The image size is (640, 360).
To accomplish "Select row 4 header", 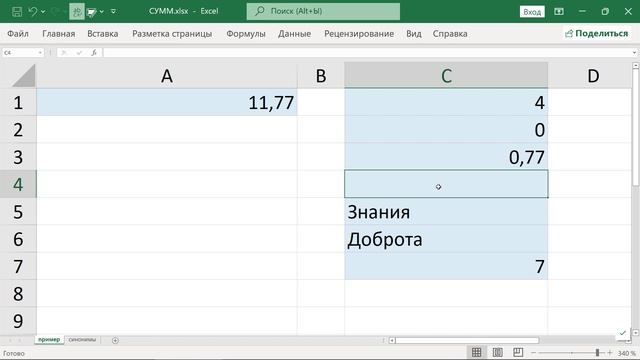I will tap(18, 184).
